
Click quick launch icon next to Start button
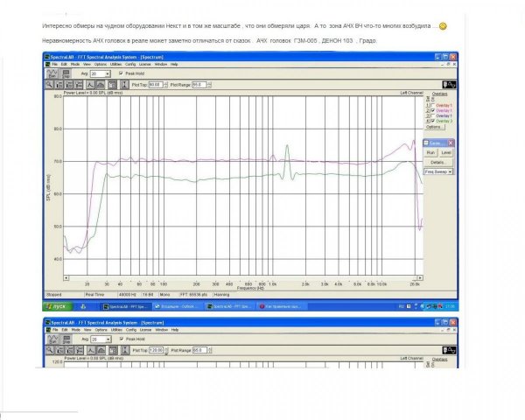click(x=83, y=306)
